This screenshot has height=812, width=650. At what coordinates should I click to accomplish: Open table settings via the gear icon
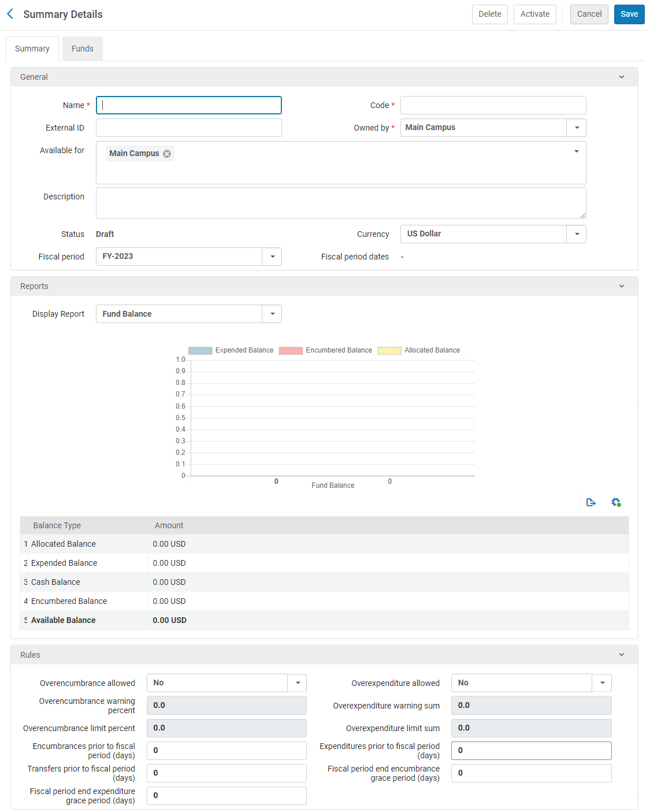click(616, 502)
